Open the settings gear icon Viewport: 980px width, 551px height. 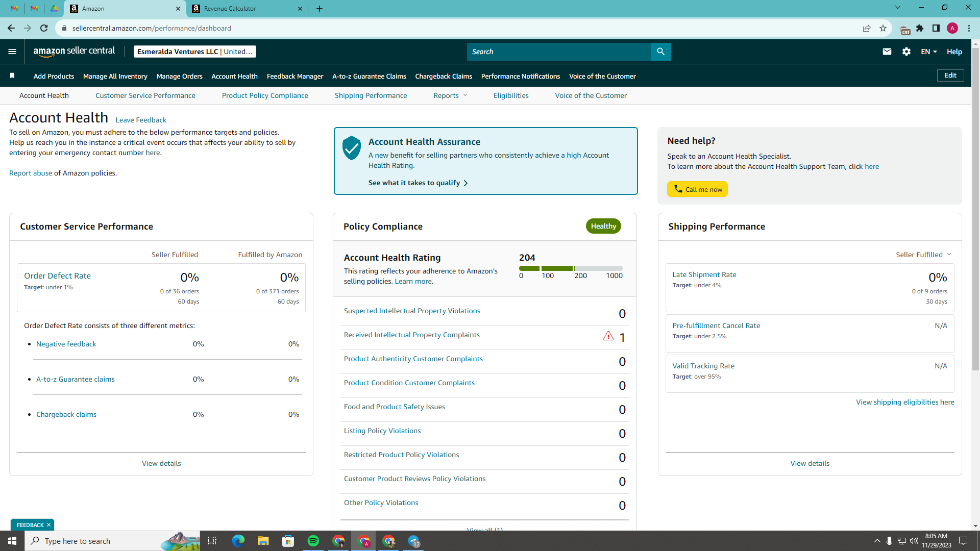tap(906, 52)
